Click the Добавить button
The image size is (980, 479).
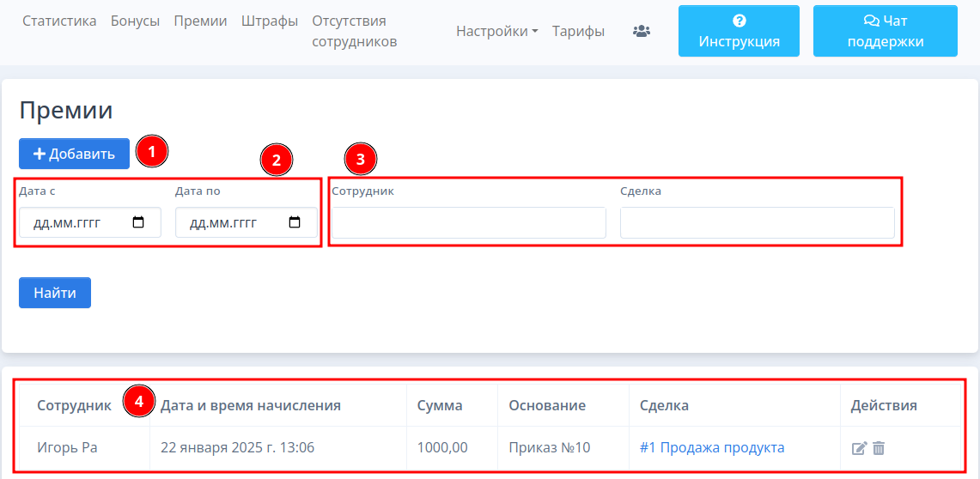[75, 154]
